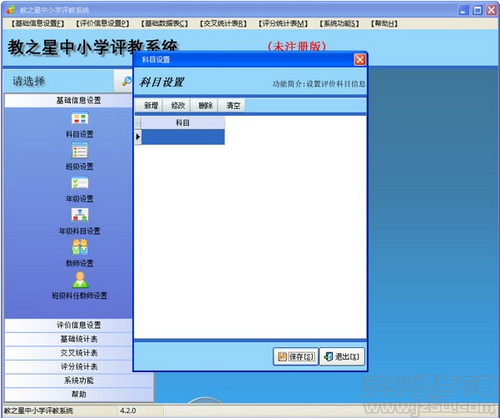Expand the 评价信息设置 sidebar section

pos(68,325)
